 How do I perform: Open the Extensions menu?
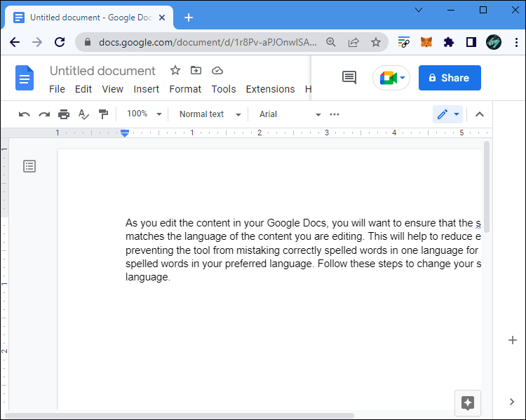[x=271, y=89]
